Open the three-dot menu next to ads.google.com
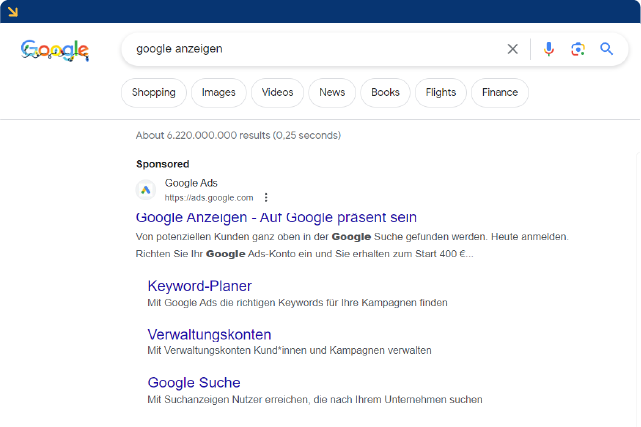 pyautogui.click(x=266, y=198)
